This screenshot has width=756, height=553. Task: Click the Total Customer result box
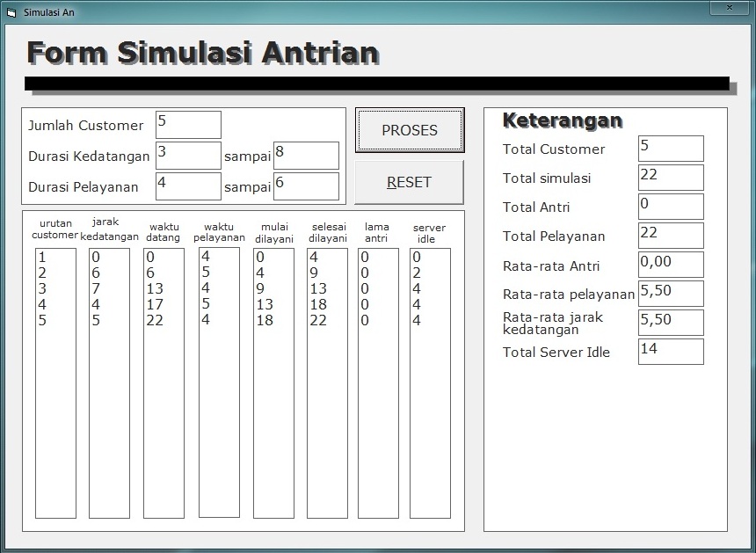click(670, 148)
